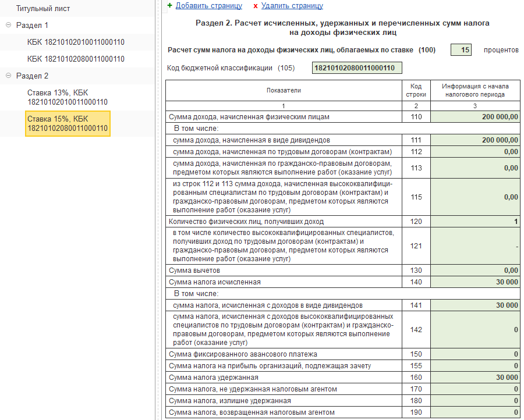The width and height of the screenshot is (524, 420).
Task: Click the value cell for row 110
Action: [x=475, y=117]
